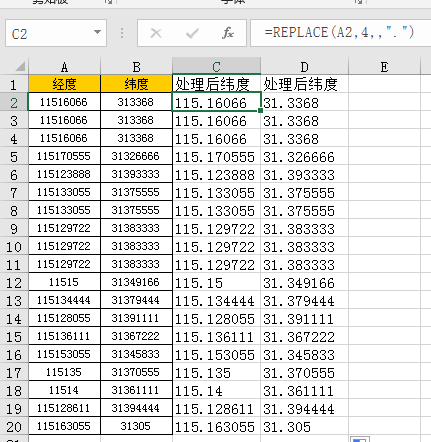Select cell B5 containing 31326666
Viewport: 431px width, 442px height.
click(x=136, y=156)
